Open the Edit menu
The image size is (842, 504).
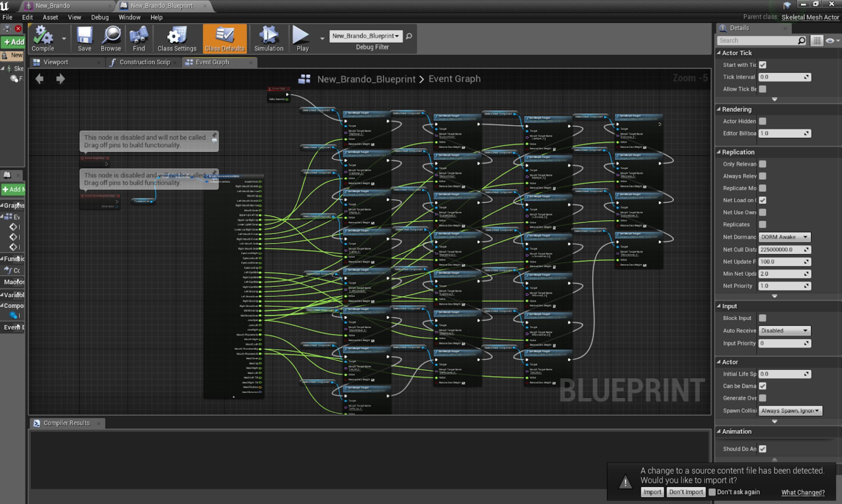click(27, 17)
